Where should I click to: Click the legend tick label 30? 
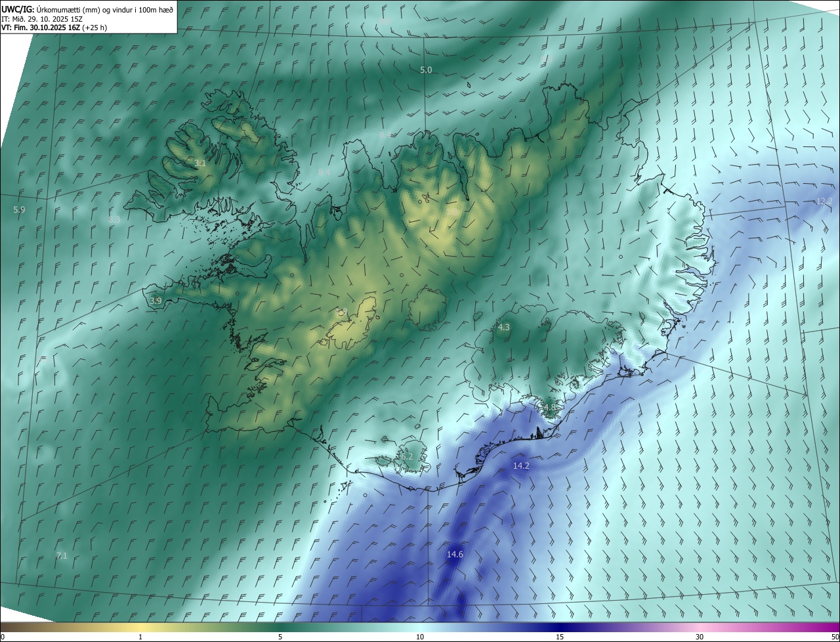[x=700, y=637]
